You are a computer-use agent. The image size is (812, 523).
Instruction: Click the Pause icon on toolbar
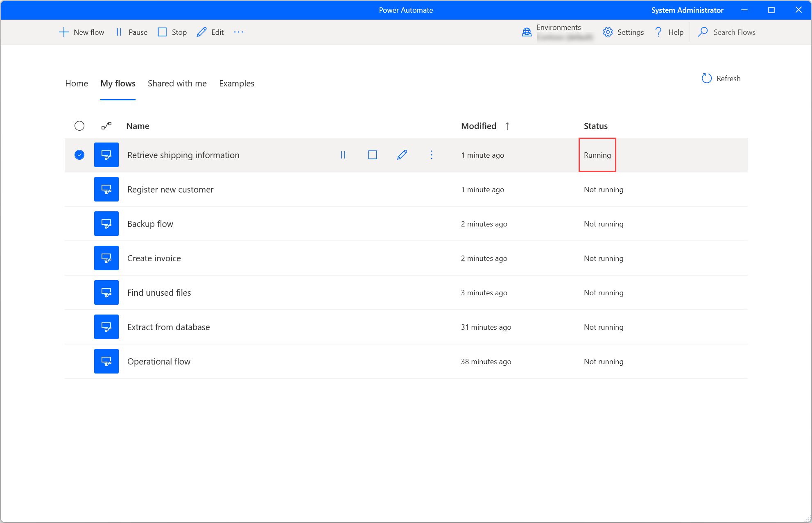(x=119, y=32)
